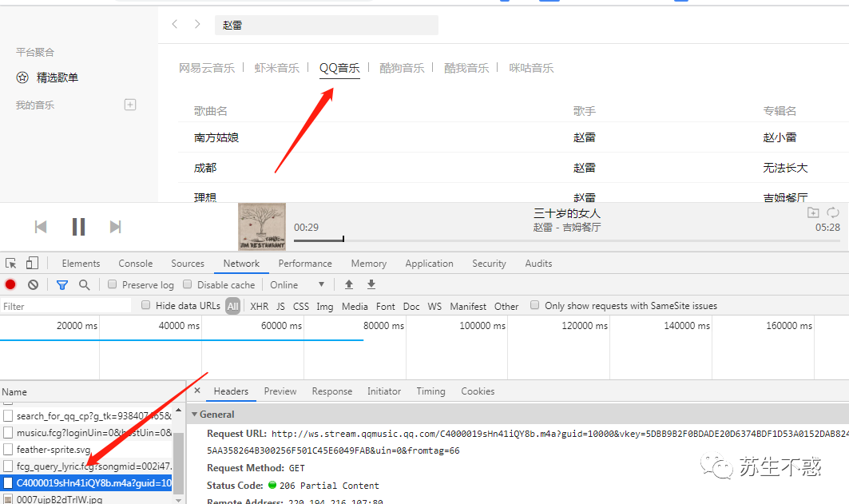Click the network Filter text field
Image resolution: width=849 pixels, height=504 pixels.
pos(65,306)
